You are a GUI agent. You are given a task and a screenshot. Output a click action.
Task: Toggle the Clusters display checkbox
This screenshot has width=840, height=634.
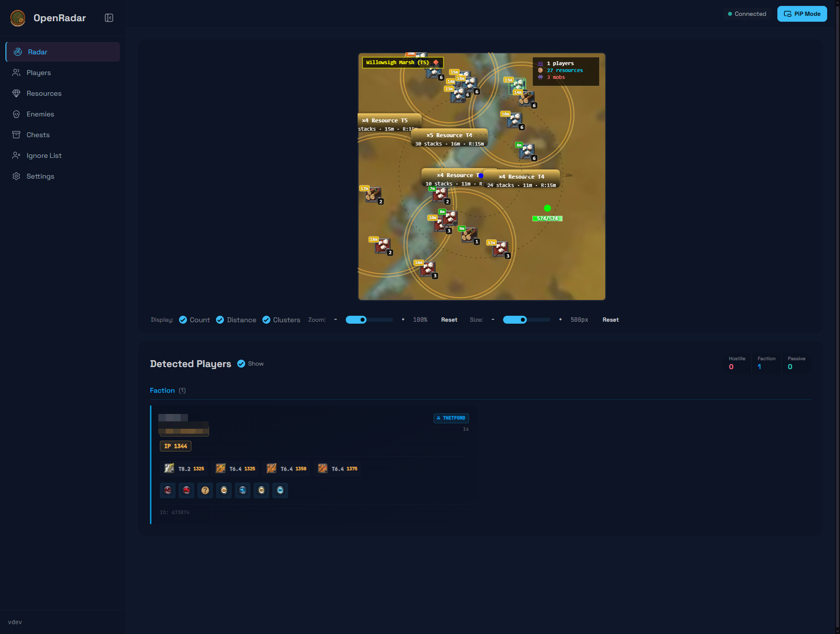pos(266,320)
